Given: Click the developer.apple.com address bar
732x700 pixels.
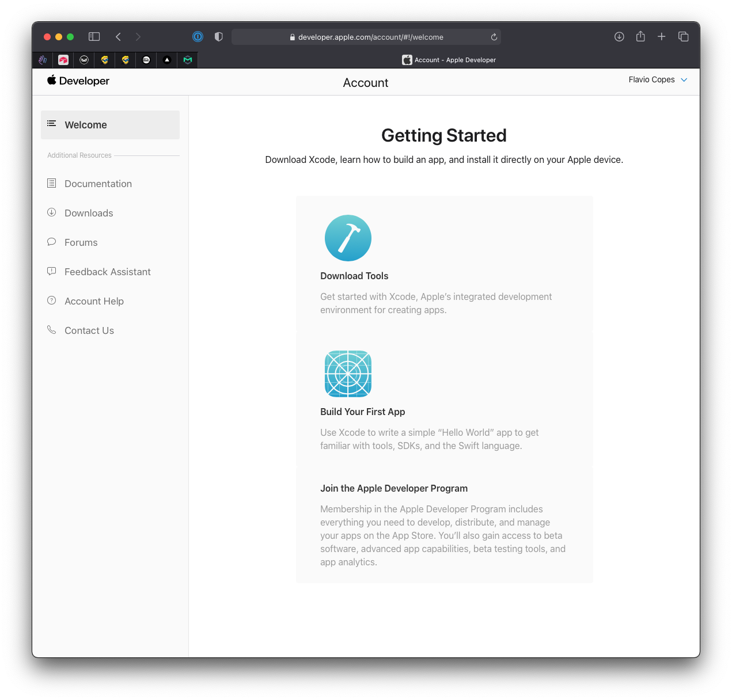Looking at the screenshot, I should tap(370, 37).
